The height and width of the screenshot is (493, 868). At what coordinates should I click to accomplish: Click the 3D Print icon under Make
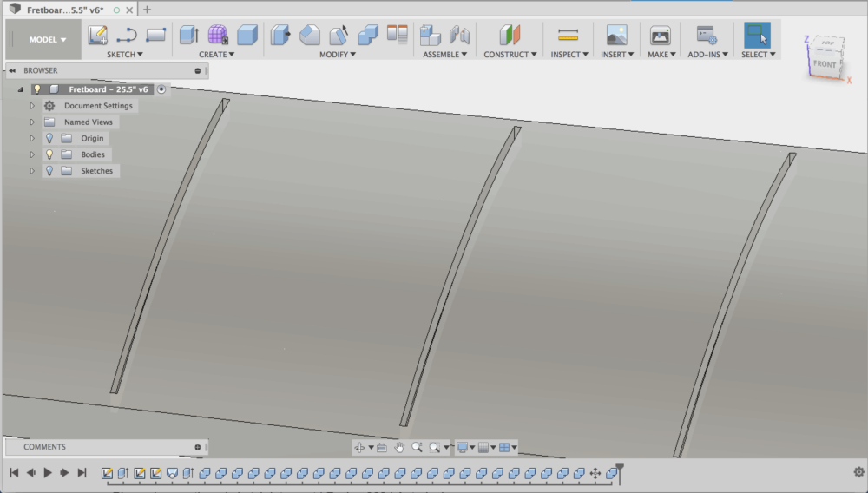pos(661,36)
